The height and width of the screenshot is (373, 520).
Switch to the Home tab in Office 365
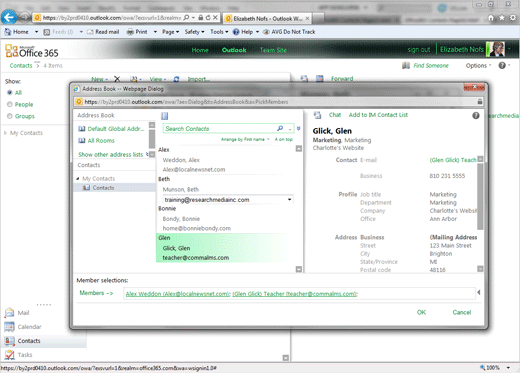pos(200,50)
